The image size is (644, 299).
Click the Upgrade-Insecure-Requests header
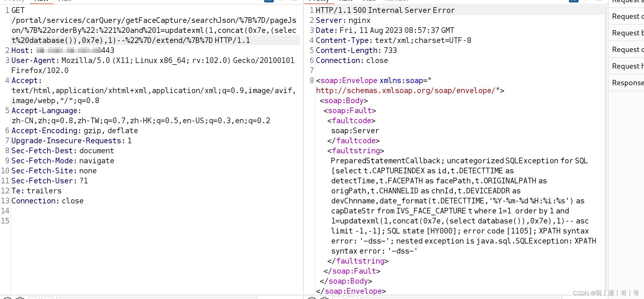(x=72, y=141)
